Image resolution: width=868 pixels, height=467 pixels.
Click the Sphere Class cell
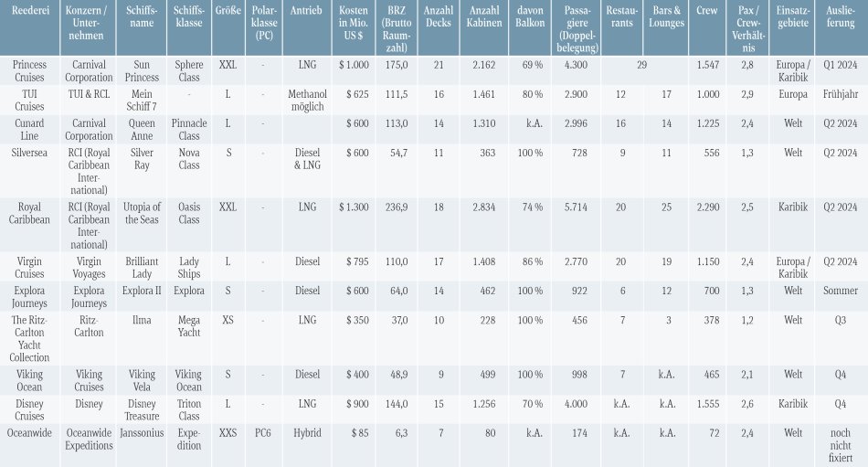(x=189, y=71)
